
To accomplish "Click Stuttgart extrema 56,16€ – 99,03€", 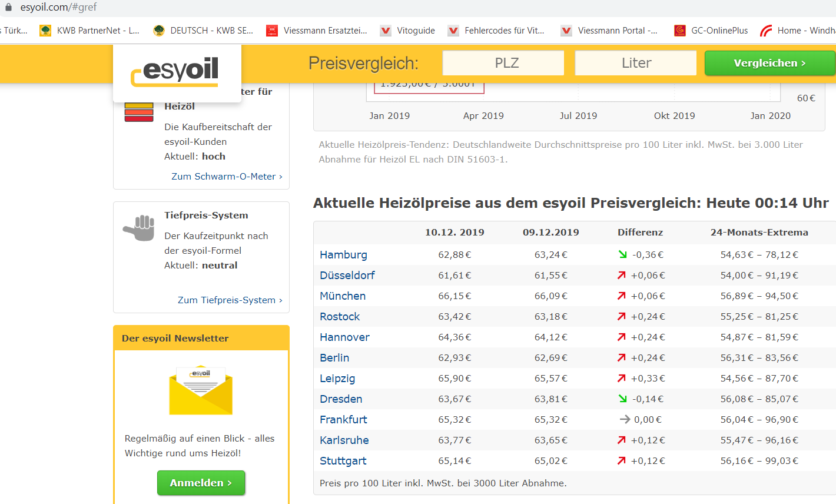I will 759,460.
